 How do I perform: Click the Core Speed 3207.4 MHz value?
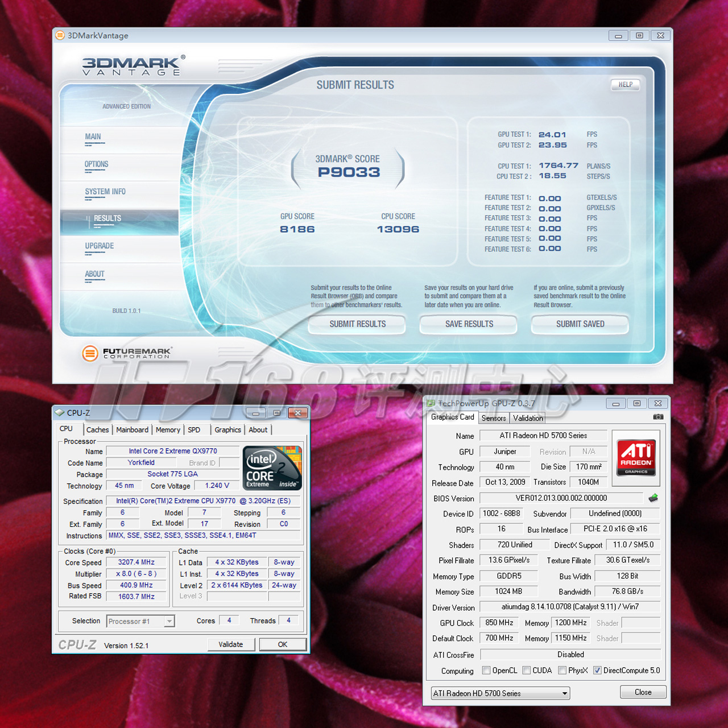(x=136, y=562)
